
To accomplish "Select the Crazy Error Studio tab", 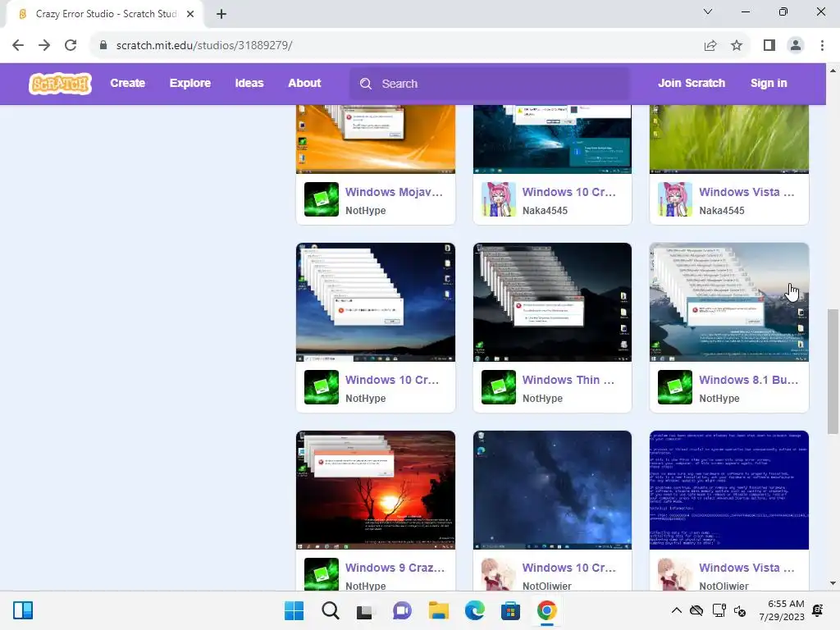I will (105, 14).
